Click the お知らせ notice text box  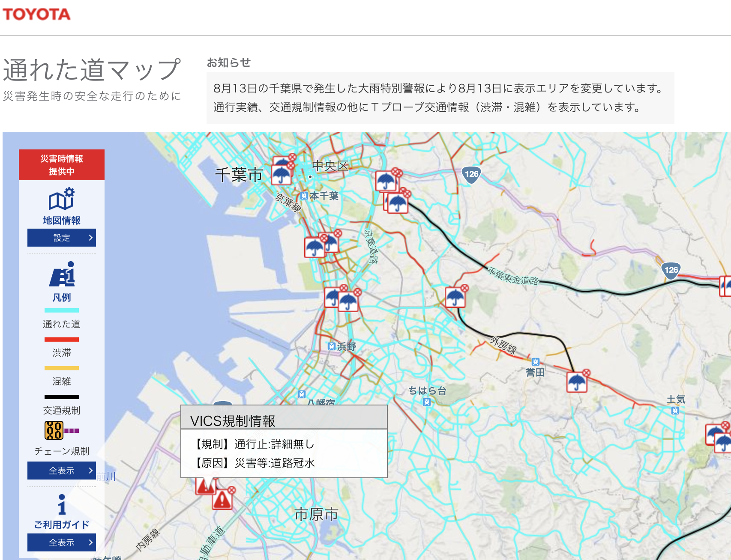[x=440, y=98]
